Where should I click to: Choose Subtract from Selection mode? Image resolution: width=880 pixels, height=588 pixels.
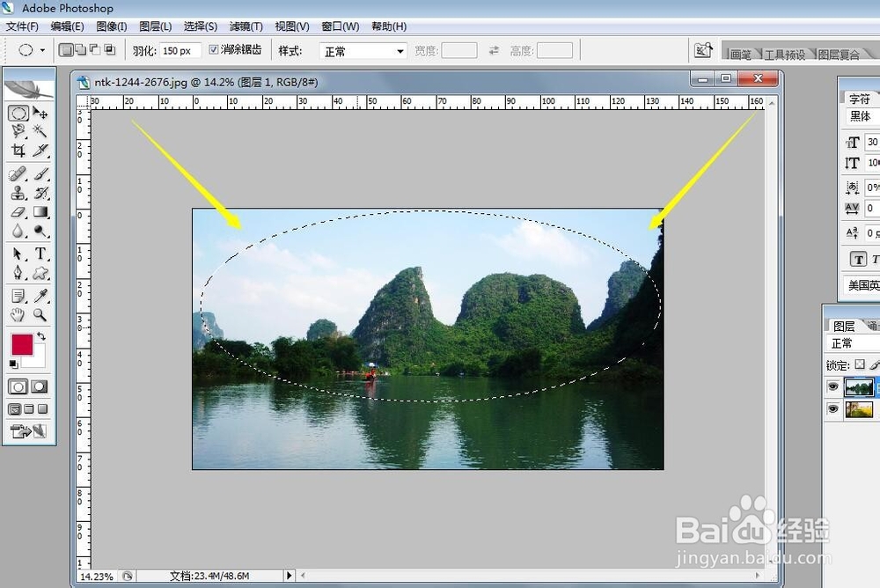(95, 50)
